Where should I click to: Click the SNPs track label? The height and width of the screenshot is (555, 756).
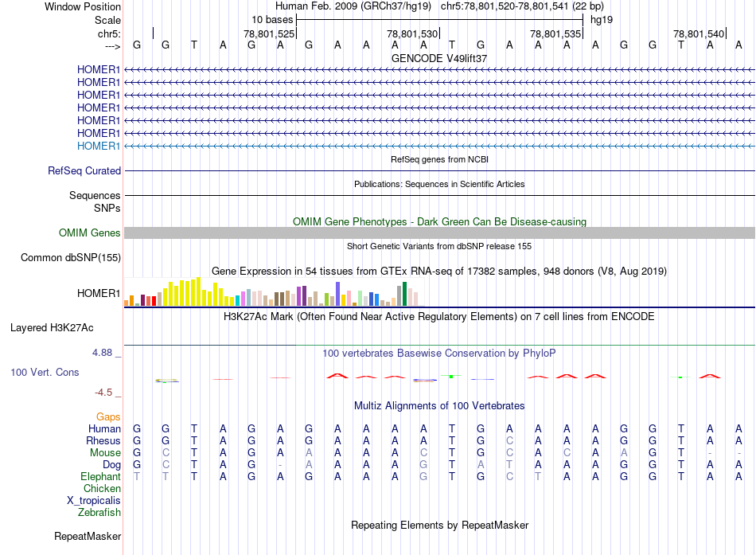point(107,208)
